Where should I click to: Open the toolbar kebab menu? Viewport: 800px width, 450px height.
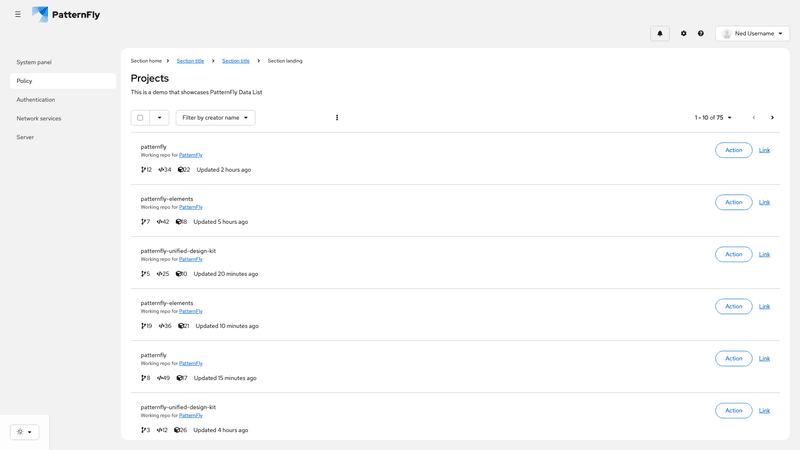337,117
